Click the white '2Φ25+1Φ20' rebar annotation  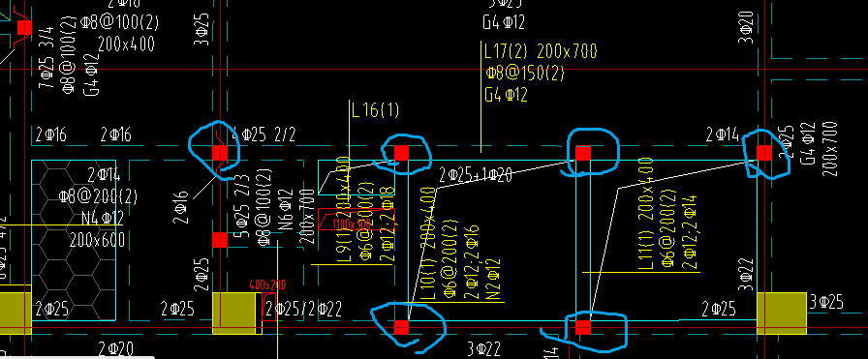coord(476,175)
